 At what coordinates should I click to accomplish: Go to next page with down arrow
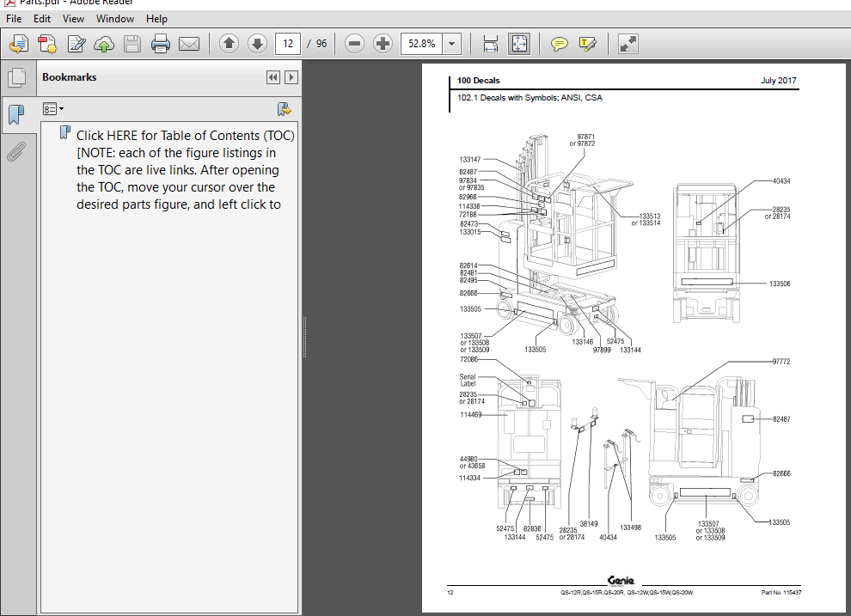257,43
